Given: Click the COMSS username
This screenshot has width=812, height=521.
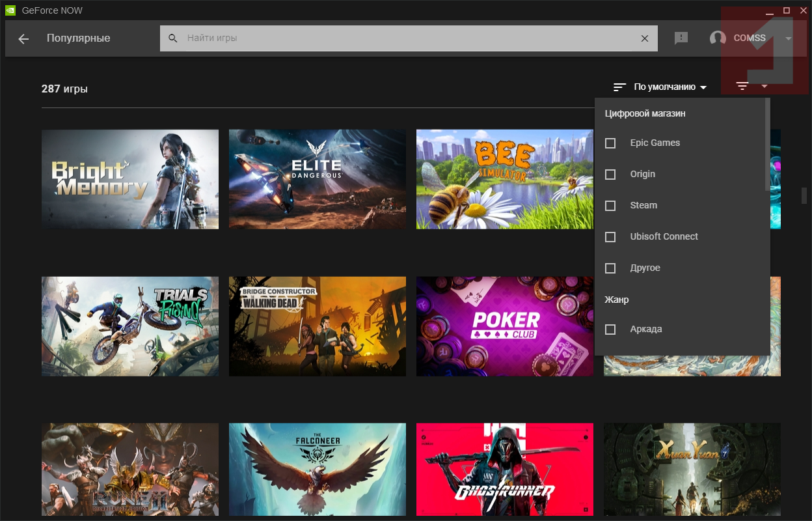Looking at the screenshot, I should (750, 38).
